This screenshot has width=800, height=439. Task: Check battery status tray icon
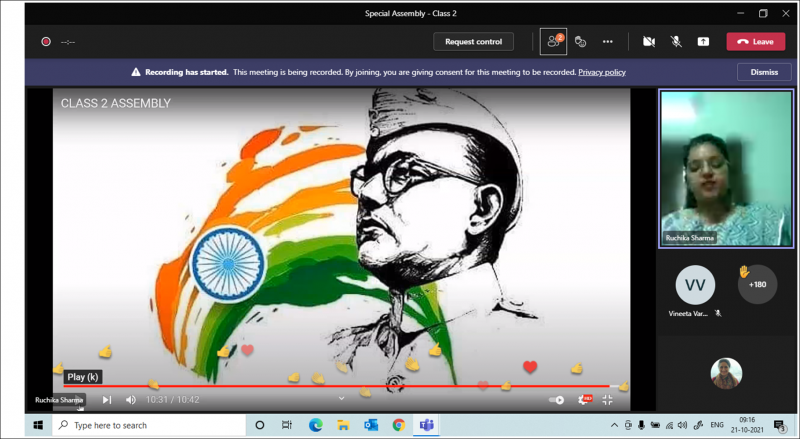click(x=655, y=425)
